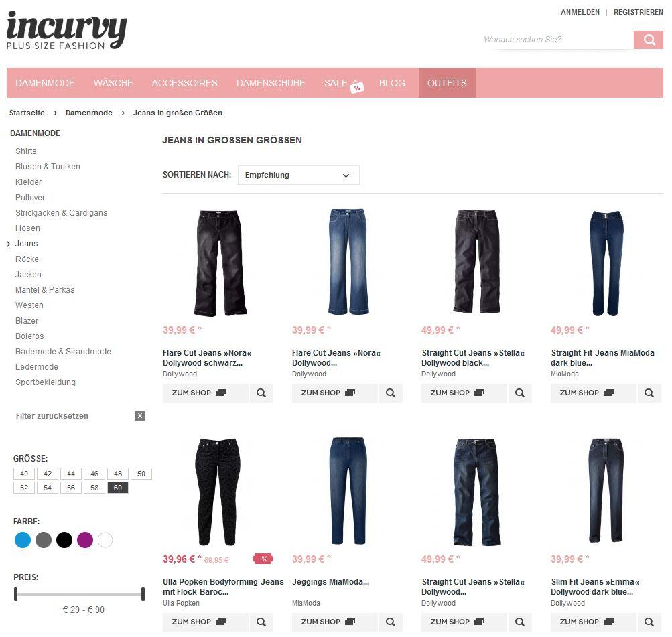Screen dimensions: 672x637
Task: Filter by purple color swatch
Action: [85, 540]
